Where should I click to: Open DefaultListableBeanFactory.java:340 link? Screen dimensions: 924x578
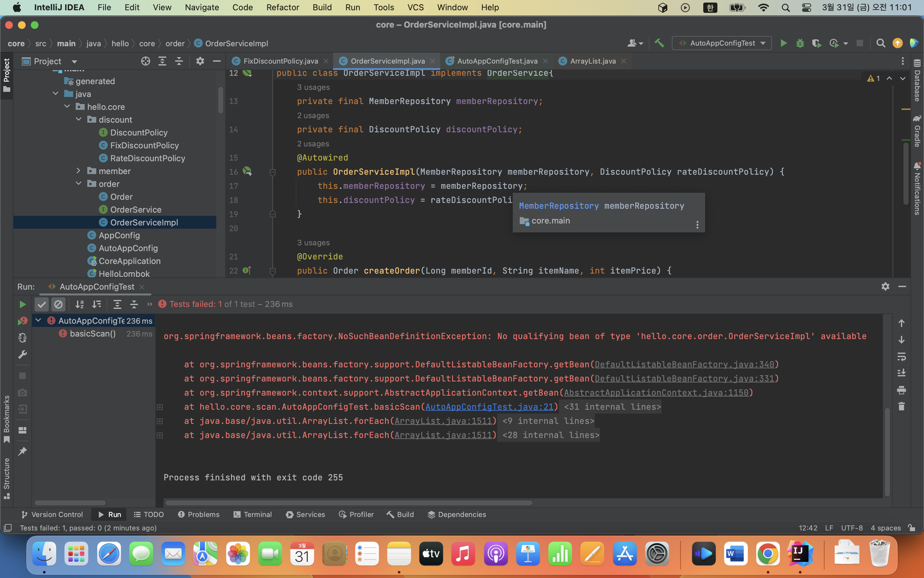point(684,364)
